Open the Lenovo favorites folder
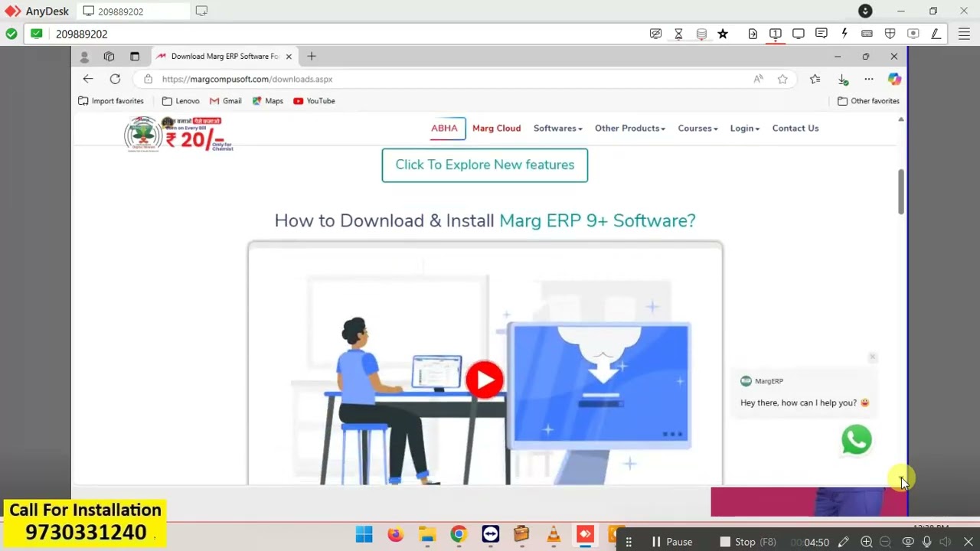 (x=181, y=101)
